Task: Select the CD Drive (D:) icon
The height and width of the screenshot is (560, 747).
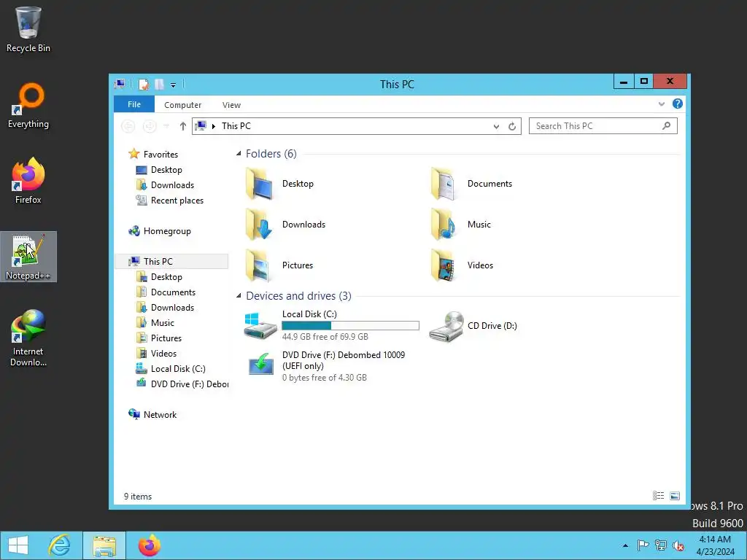Action: coord(446,326)
